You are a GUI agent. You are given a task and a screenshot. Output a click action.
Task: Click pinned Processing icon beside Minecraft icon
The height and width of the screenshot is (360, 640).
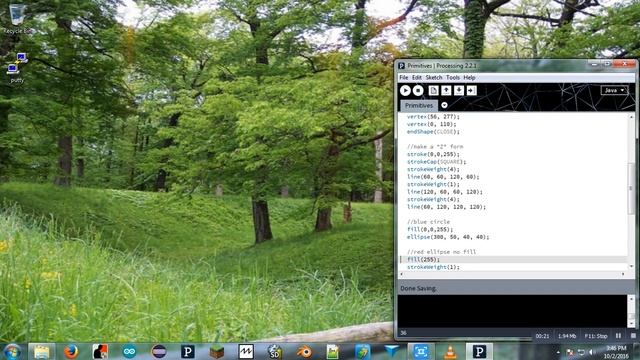pyautogui.click(x=188, y=351)
